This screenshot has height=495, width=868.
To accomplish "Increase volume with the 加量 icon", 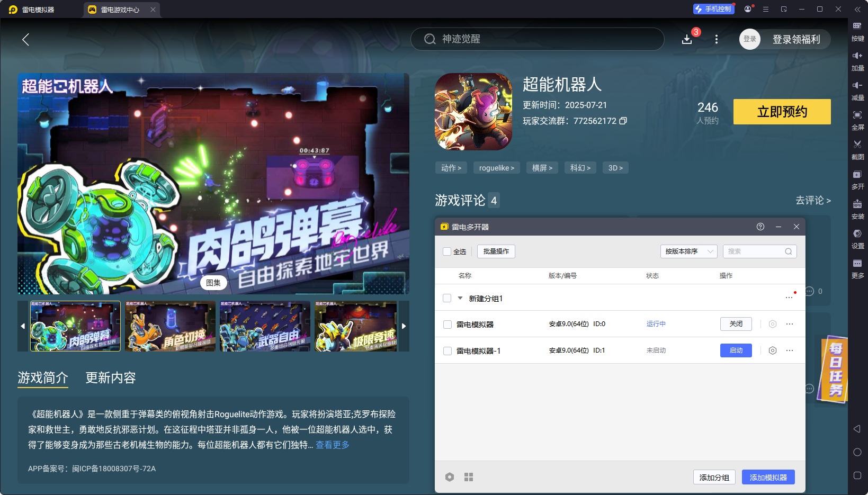I will click(857, 61).
